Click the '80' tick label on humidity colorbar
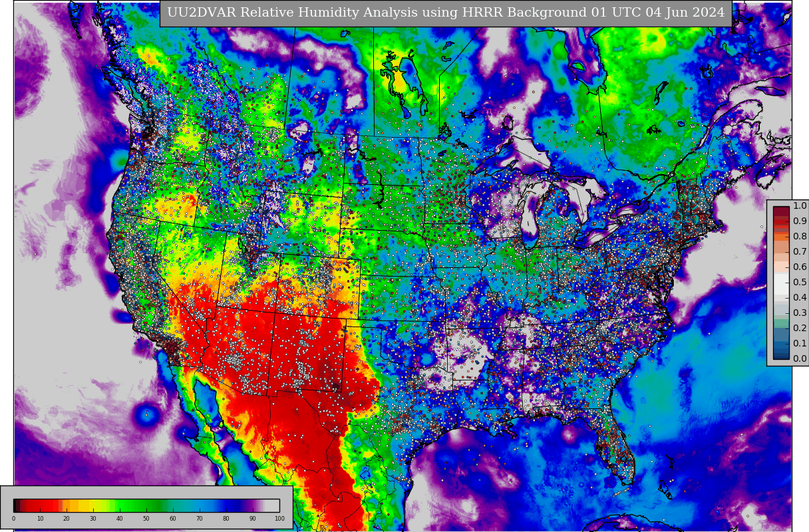The height and width of the screenshot is (532, 809). (x=226, y=518)
